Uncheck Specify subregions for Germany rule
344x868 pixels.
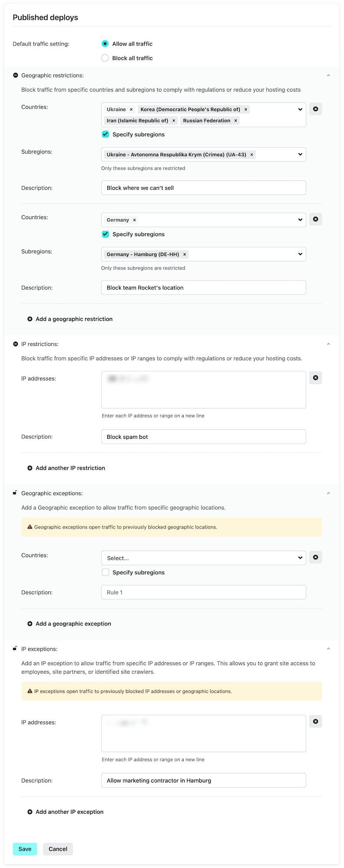(x=106, y=234)
